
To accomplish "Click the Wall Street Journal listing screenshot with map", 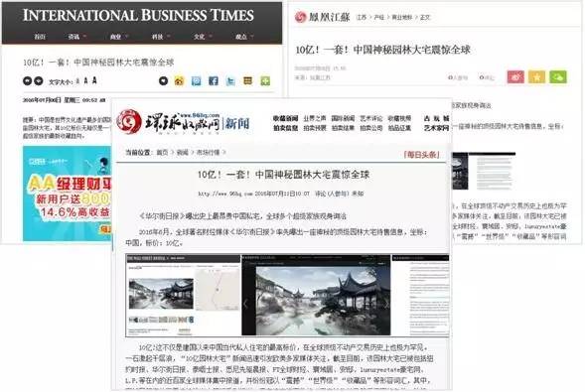I will (183, 296).
